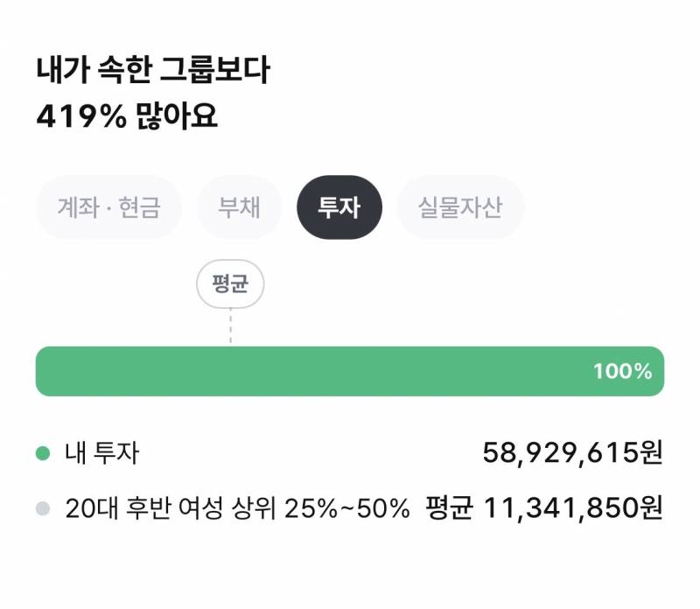Click the green 100% progress bar
This screenshot has width=700, height=609.
[350, 371]
